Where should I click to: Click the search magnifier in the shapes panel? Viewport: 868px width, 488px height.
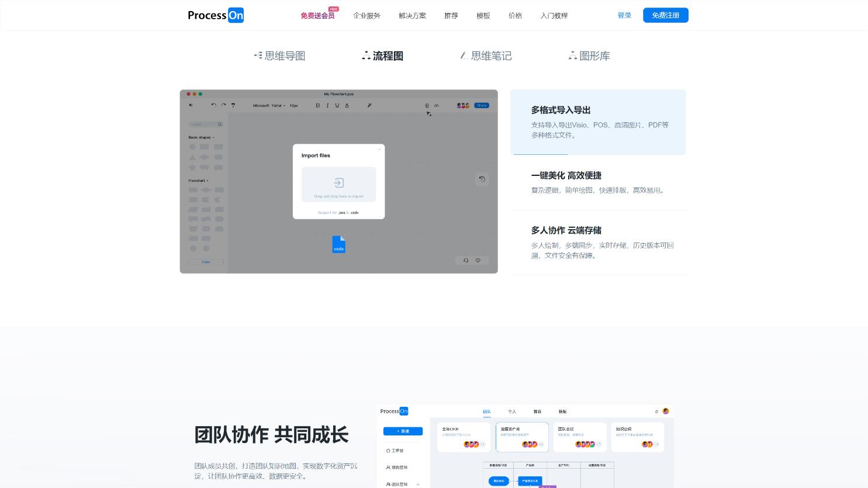(220, 124)
